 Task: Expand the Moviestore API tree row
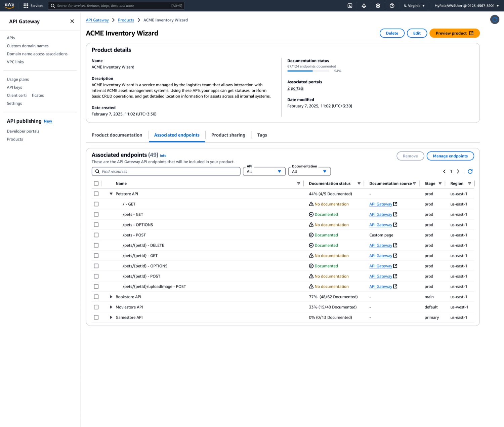[111, 307]
